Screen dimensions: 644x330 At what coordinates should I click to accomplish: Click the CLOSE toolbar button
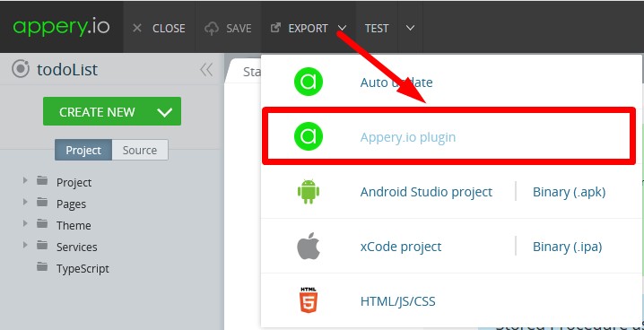pos(159,29)
